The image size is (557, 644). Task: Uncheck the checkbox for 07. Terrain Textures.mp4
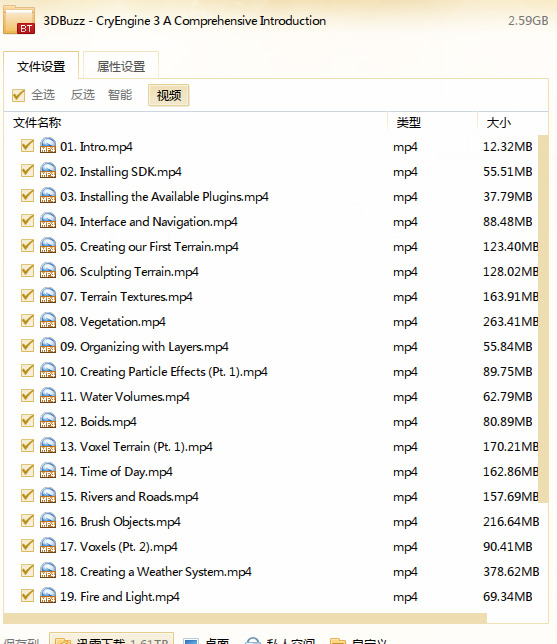coord(28,296)
